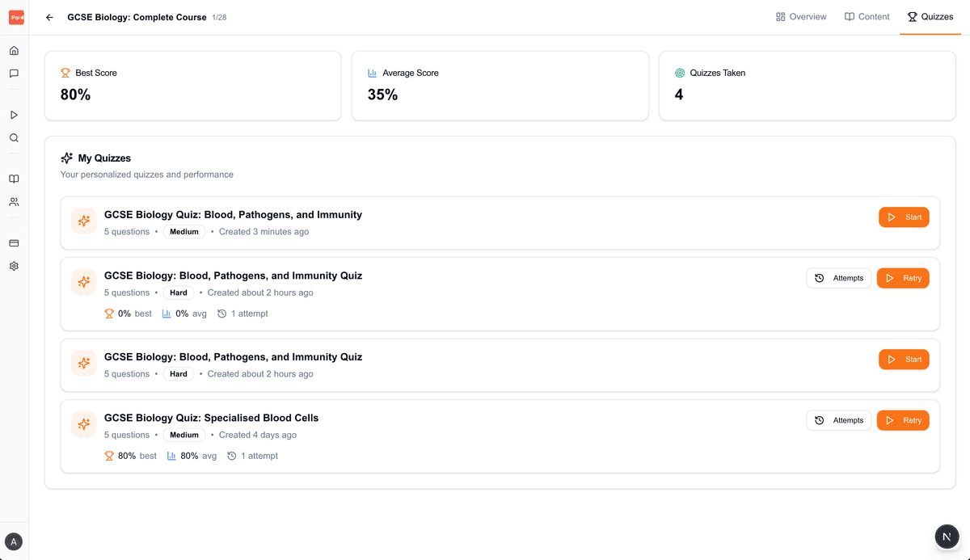This screenshot has width=970, height=560.
Task: Click the Pai logo in the top corner
Action: coord(16,17)
